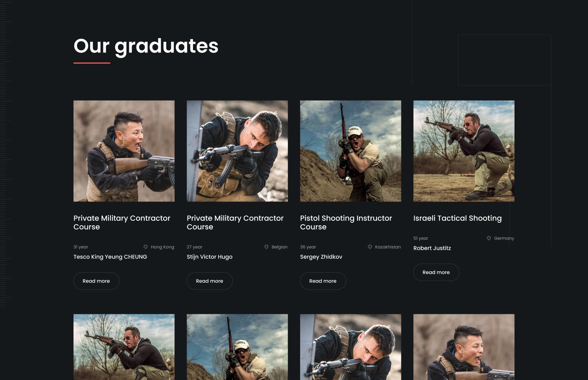Viewport: 588px width, 380px height.
Task: Open Tesco King Yeung CHEUNG's photo
Action: pos(124,151)
